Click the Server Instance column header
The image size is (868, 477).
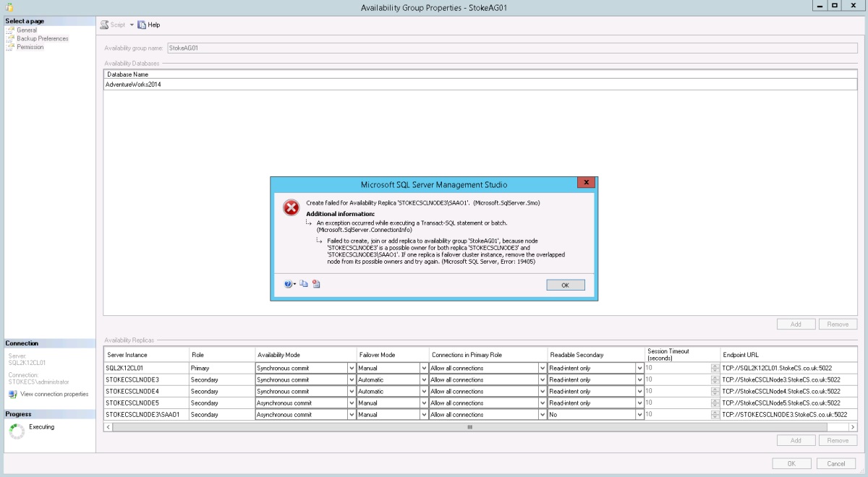[x=146, y=354]
